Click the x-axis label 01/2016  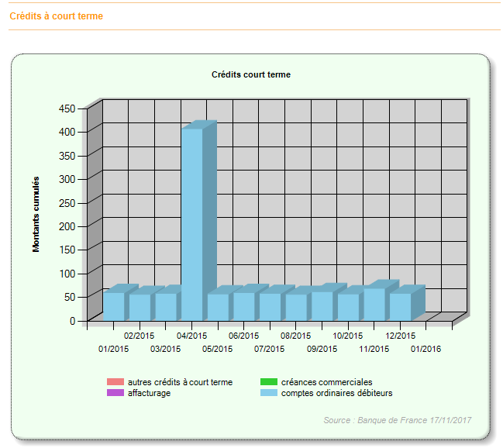[426, 349]
